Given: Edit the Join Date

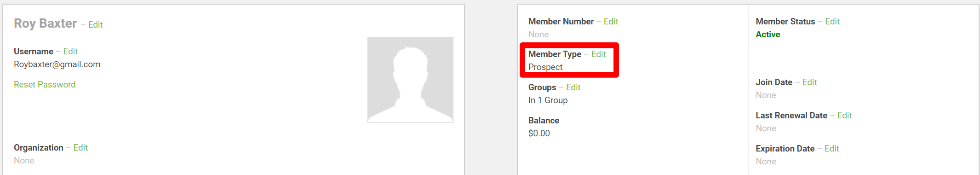Looking at the screenshot, I should (809, 82).
